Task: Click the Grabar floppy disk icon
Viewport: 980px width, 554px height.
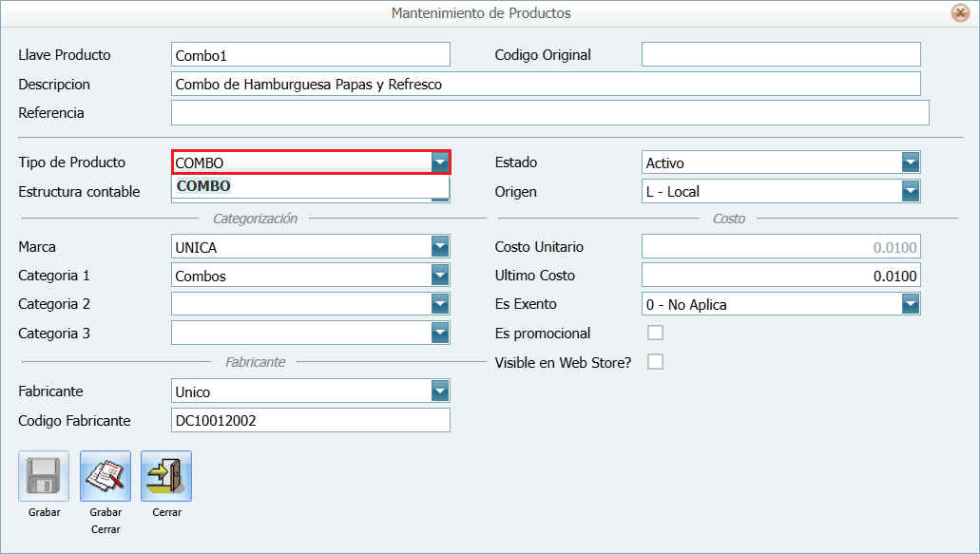Action: (x=44, y=476)
